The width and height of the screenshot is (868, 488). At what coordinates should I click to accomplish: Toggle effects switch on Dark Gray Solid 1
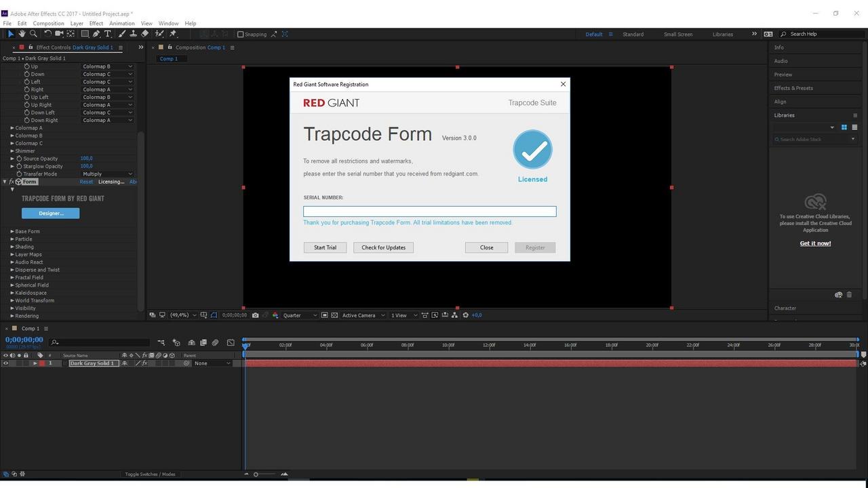144,363
